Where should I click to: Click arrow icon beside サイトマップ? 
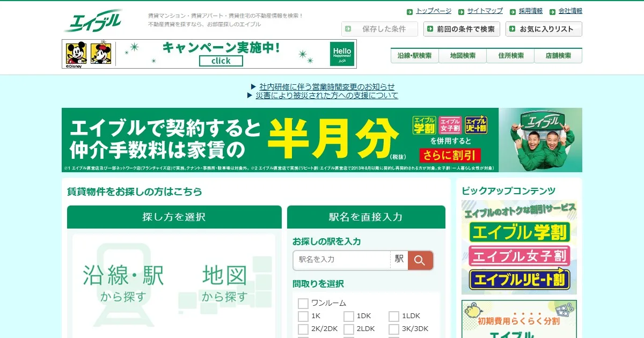(x=460, y=11)
